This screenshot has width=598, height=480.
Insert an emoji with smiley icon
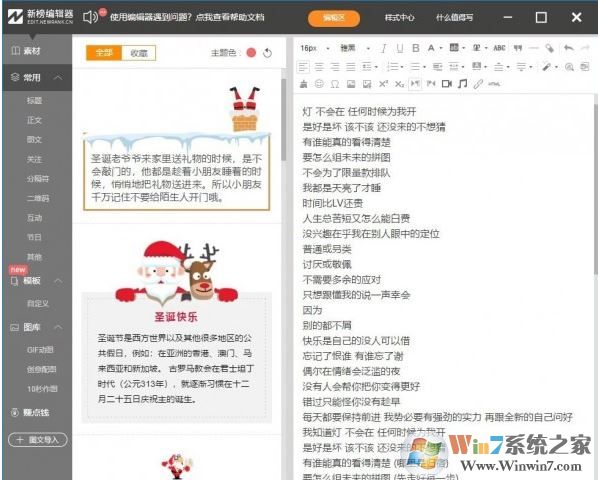319,84
